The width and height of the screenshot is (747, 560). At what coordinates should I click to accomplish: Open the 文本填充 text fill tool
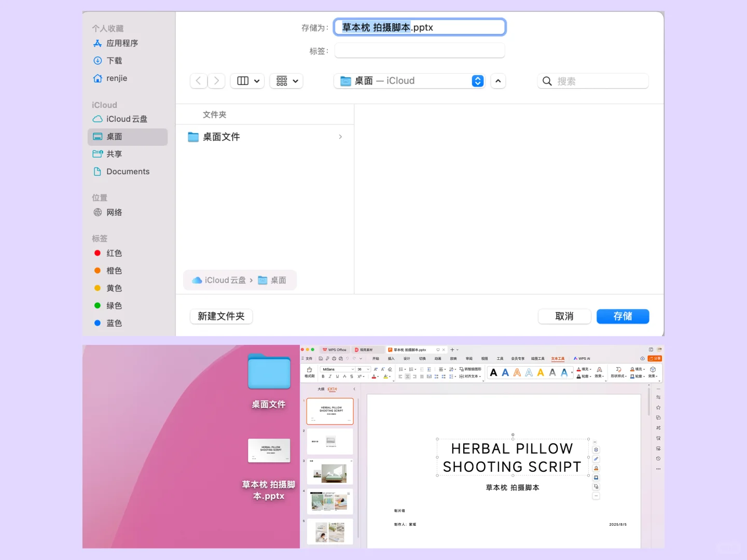584,369
